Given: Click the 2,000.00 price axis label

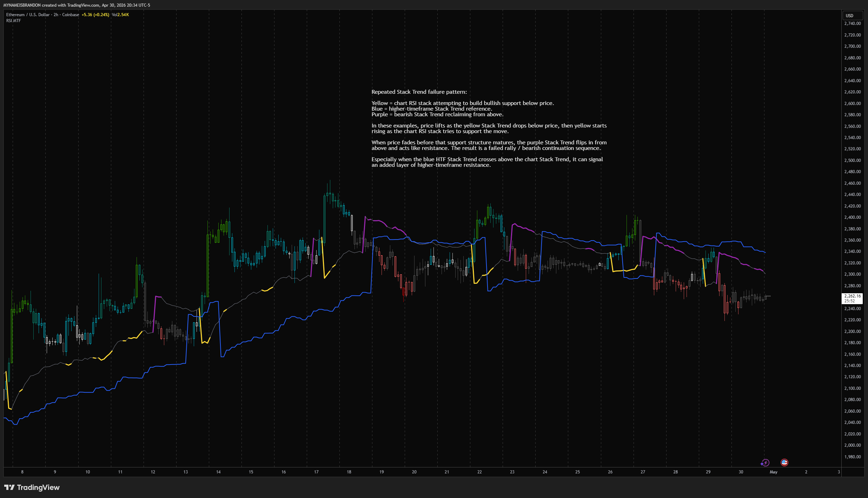Looking at the screenshot, I should (x=852, y=445).
